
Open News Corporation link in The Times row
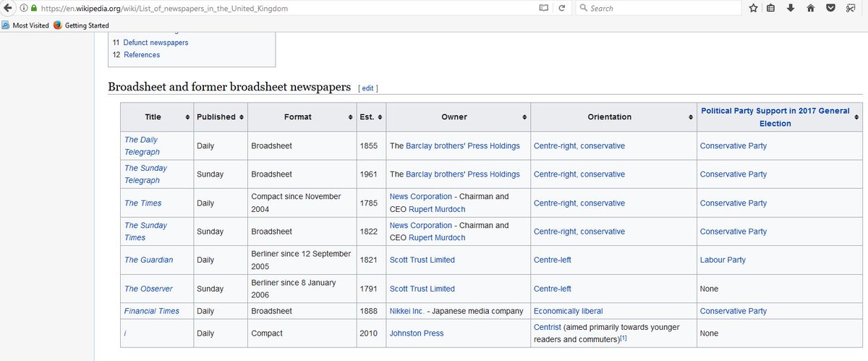[x=421, y=196]
